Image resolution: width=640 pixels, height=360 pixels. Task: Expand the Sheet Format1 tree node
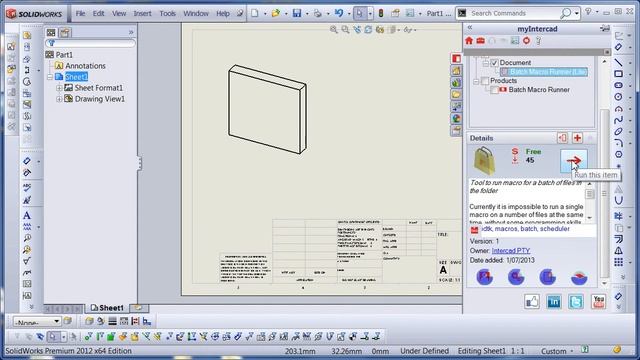[59, 88]
